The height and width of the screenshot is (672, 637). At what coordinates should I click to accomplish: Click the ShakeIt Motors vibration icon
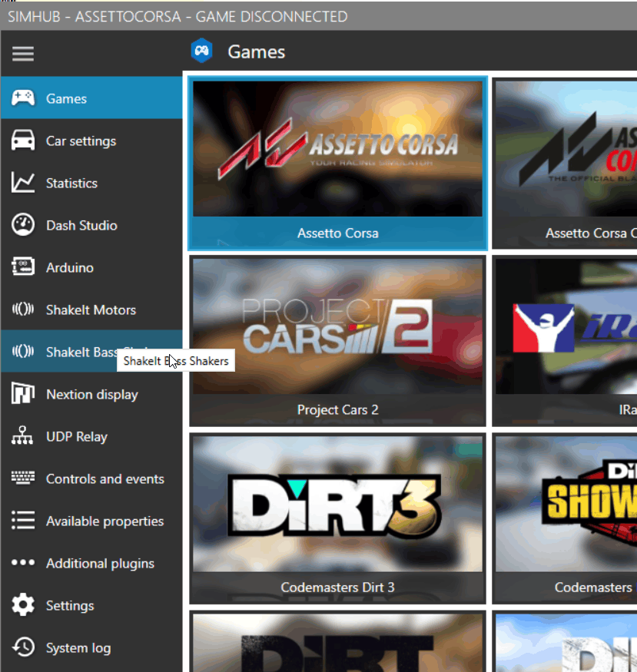pyautogui.click(x=23, y=309)
